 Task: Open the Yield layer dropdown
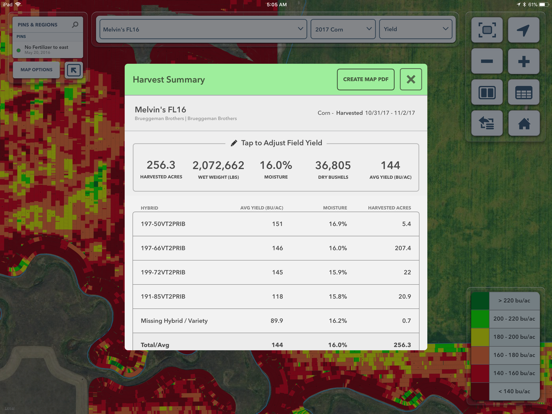tap(416, 29)
